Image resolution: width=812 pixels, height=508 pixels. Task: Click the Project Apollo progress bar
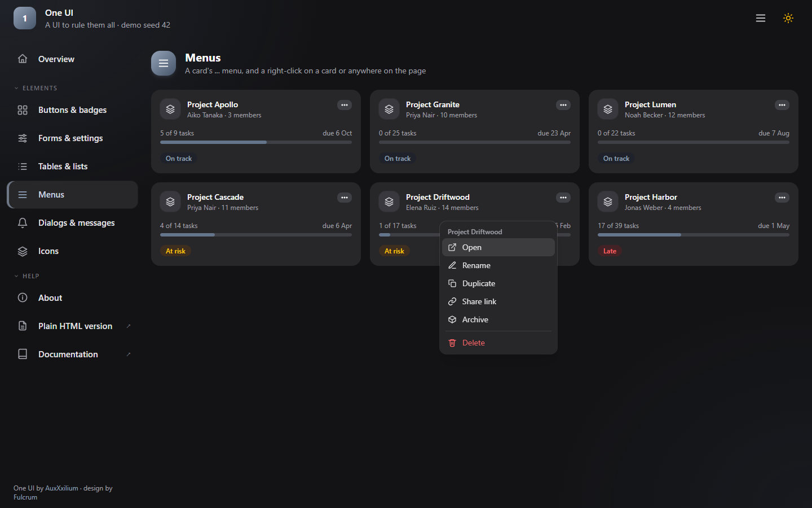(256, 142)
